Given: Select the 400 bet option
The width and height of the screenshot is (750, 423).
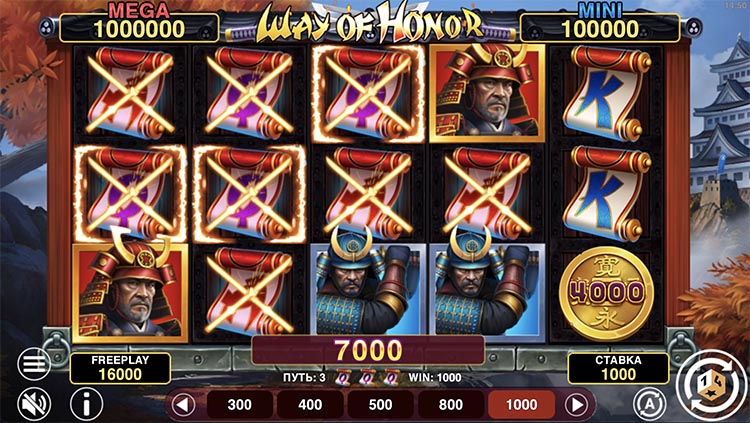Looking at the screenshot, I should click(310, 405).
